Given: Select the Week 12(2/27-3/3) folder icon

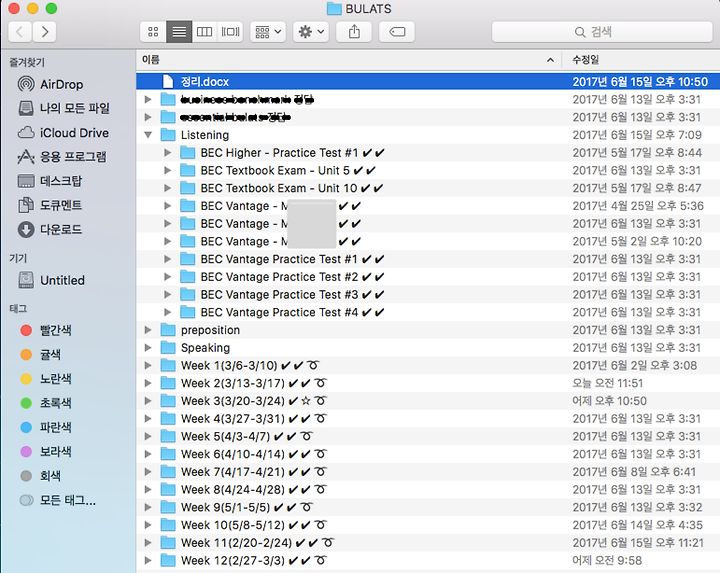Looking at the screenshot, I should click(168, 561).
